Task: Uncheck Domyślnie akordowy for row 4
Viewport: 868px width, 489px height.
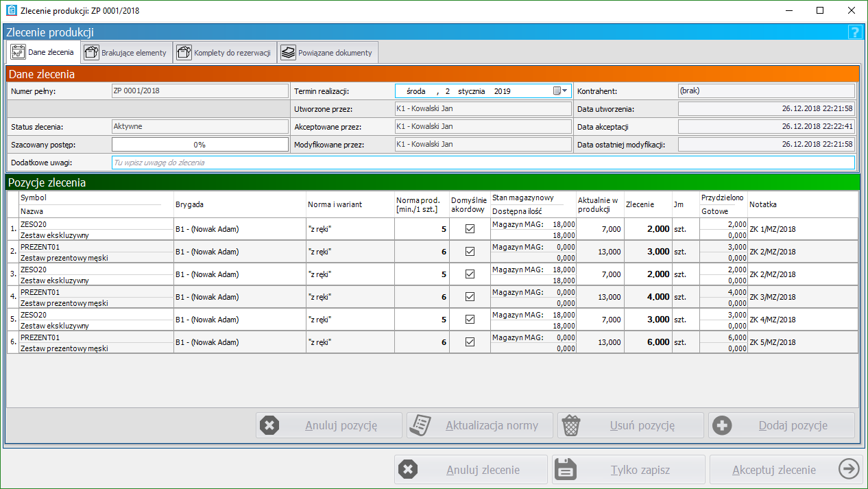Action: [470, 297]
